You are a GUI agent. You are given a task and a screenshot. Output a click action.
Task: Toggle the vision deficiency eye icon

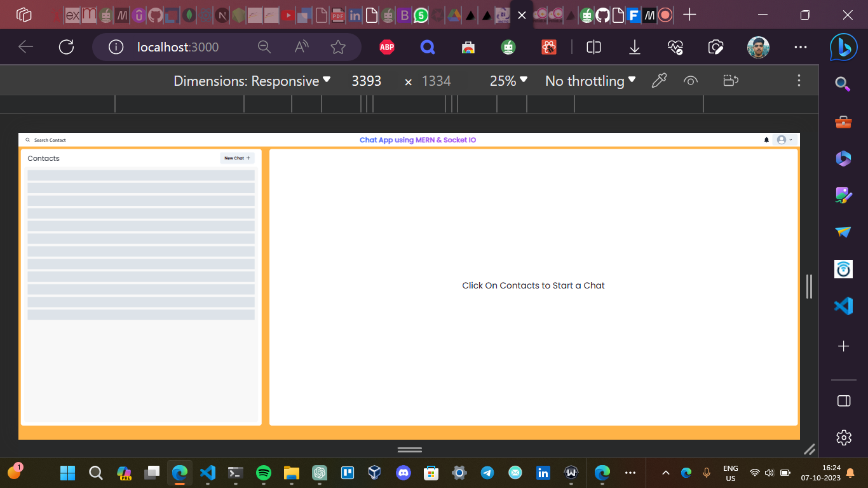click(691, 81)
